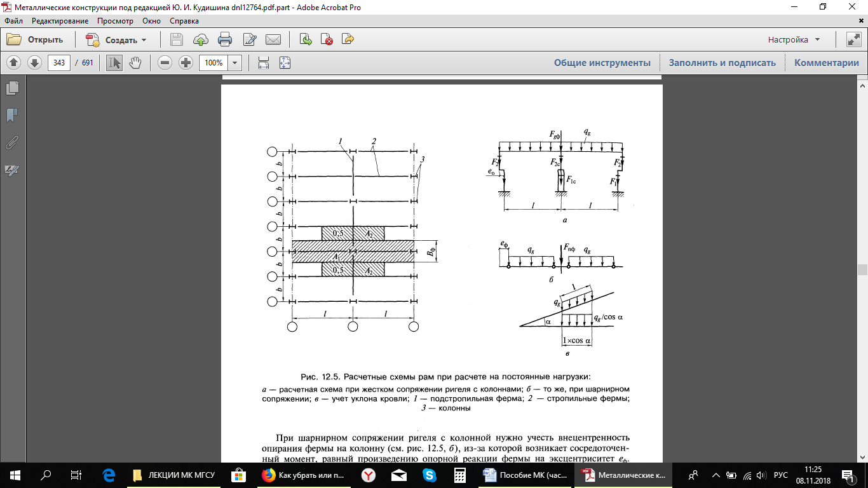Screen dimensions: 868x488
Task: Open Calculator from taskbar
Action: [460, 475]
